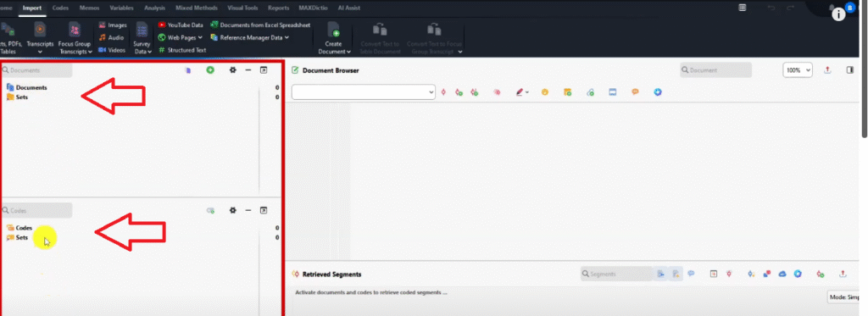868x316 pixels.
Task: Open the 100% zoom dropdown
Action: [798, 70]
